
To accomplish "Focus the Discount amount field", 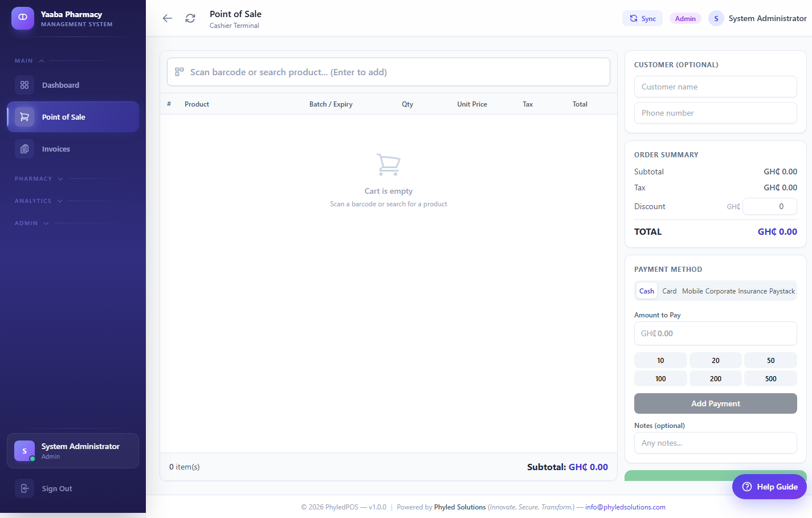I will coord(770,206).
